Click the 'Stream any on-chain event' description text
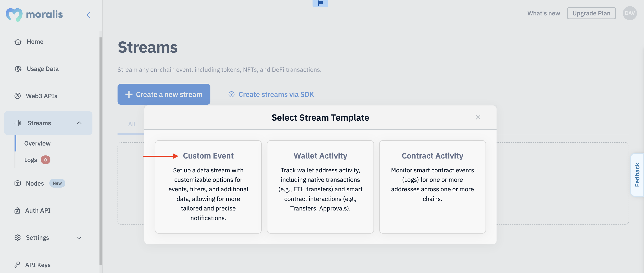 click(x=219, y=70)
